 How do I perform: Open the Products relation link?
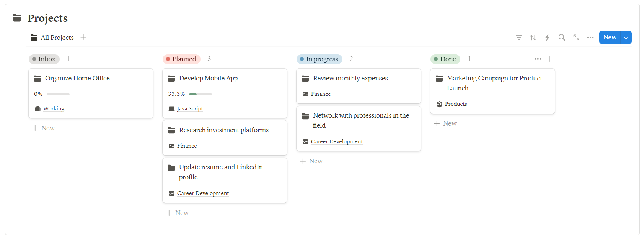[456, 104]
